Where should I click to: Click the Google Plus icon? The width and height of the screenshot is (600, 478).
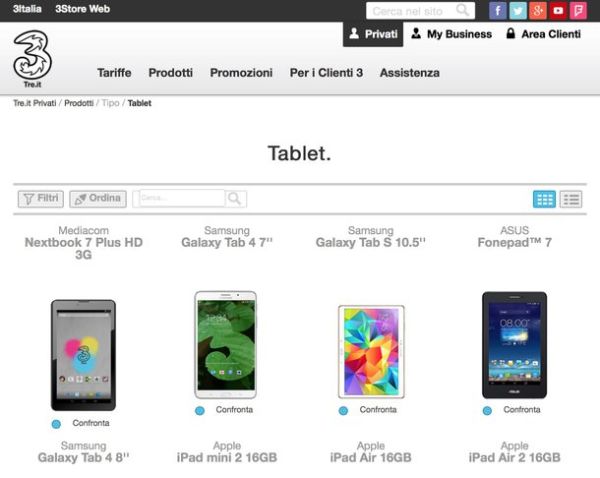point(538,10)
